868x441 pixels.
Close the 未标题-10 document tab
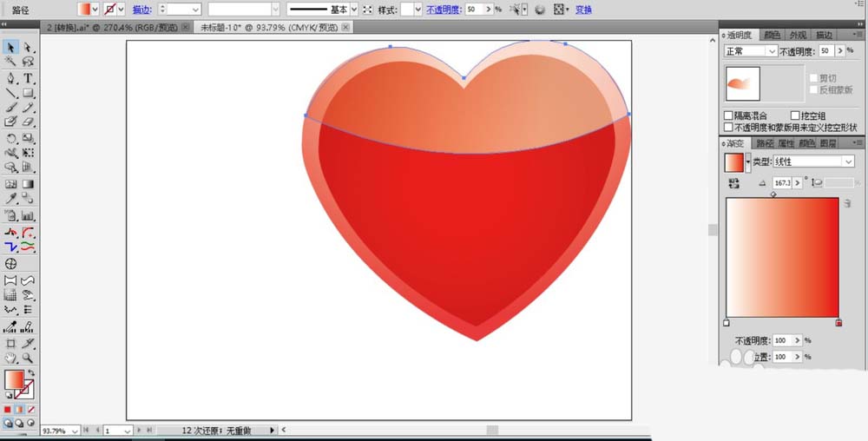(346, 27)
